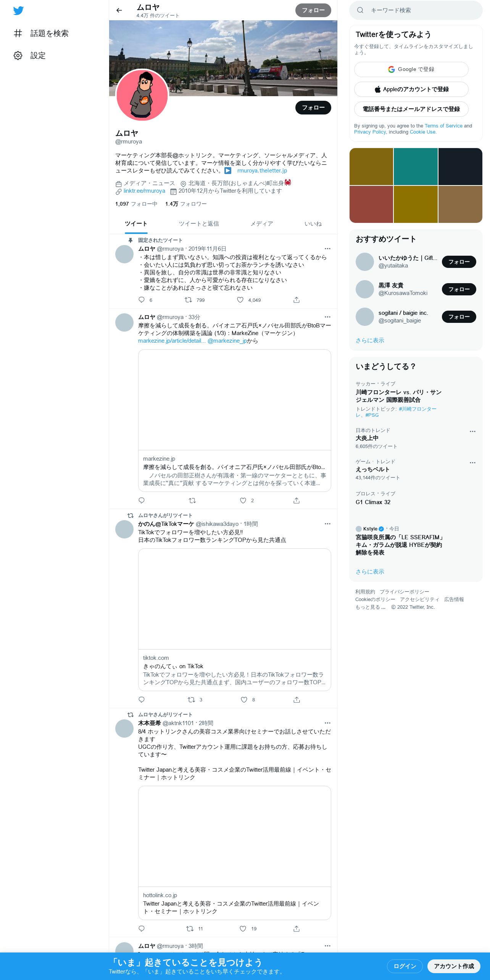Viewport: 490px width, 980px height.
Task: Retweet the markezine article tweet
Action: pyautogui.click(x=192, y=500)
